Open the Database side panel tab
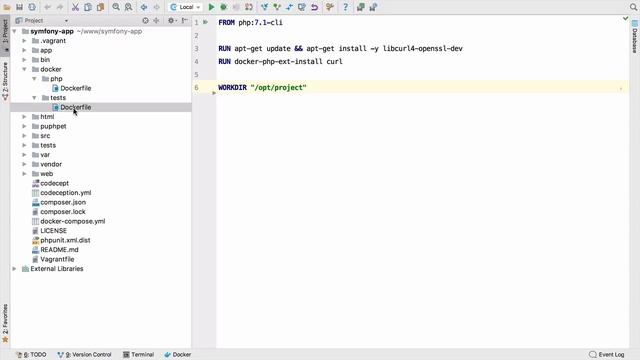The image size is (640, 360). point(635,37)
